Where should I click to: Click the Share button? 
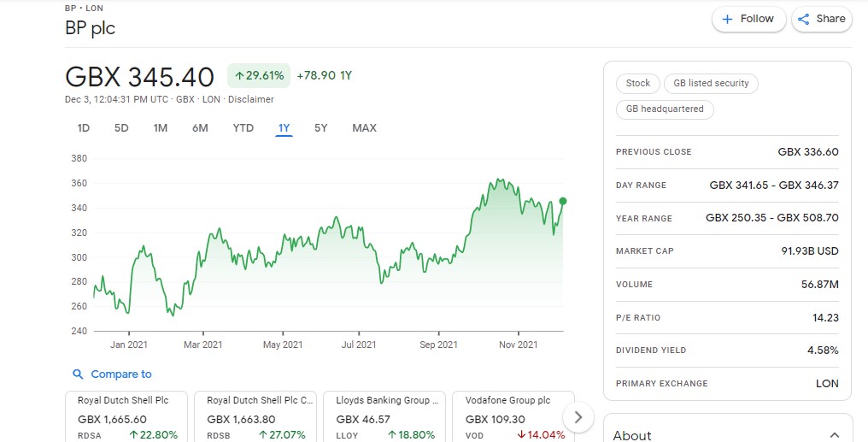point(822,19)
